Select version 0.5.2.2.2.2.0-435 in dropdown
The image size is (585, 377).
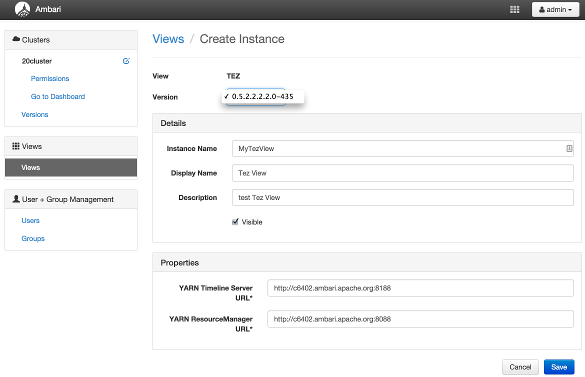[263, 96]
